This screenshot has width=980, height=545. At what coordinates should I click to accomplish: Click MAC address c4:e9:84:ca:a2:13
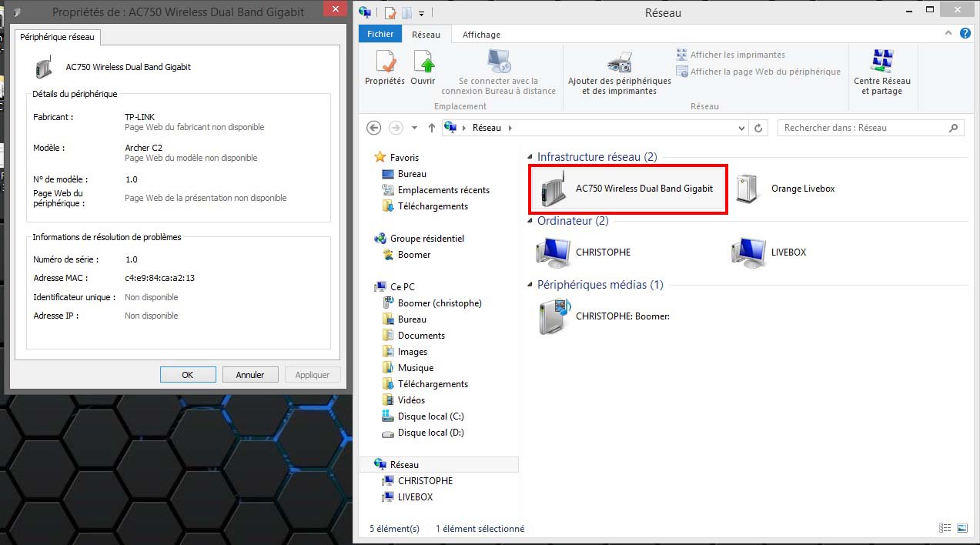pyautogui.click(x=160, y=278)
